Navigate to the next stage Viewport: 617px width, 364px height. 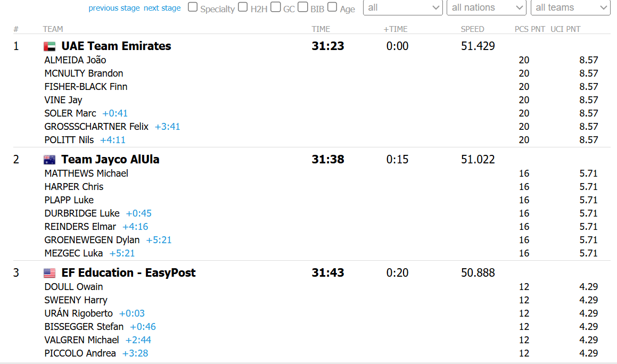point(162,8)
